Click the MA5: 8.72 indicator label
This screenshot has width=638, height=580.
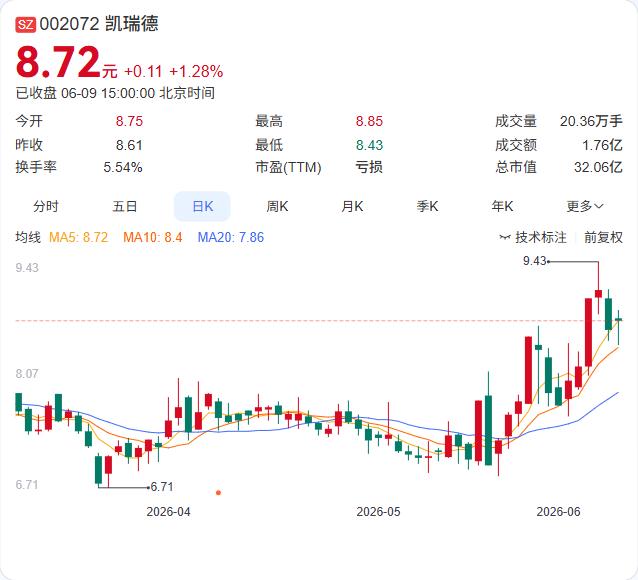pyautogui.click(x=79, y=237)
